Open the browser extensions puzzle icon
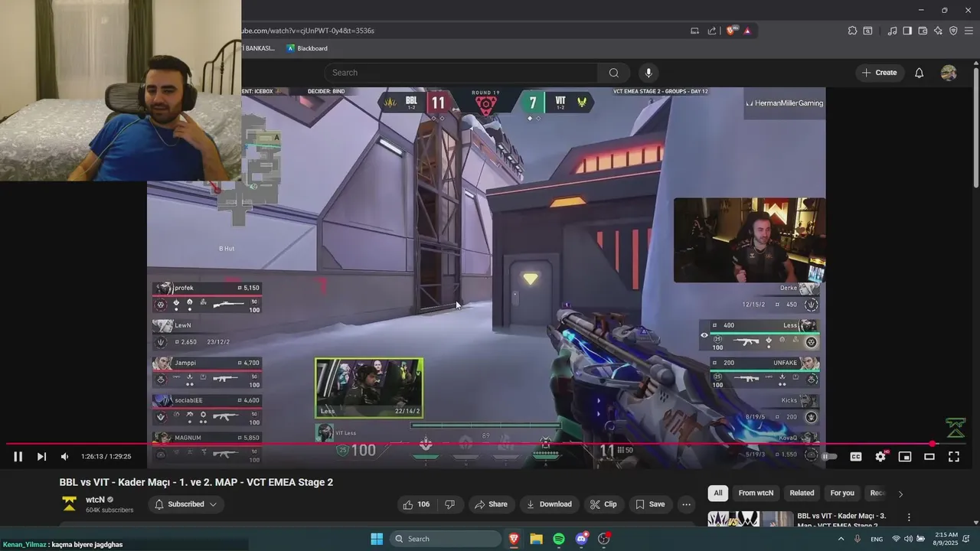This screenshot has width=980, height=551. [852, 31]
